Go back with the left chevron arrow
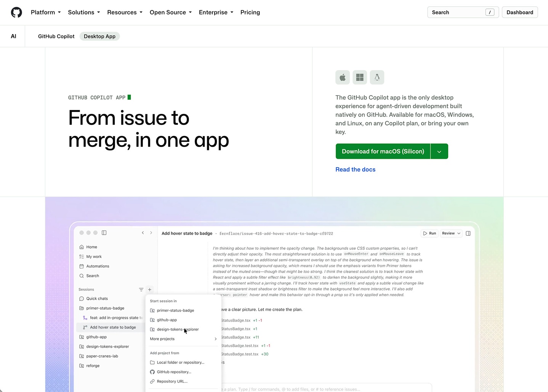Image resolution: width=548 pixels, height=392 pixels. (x=143, y=233)
